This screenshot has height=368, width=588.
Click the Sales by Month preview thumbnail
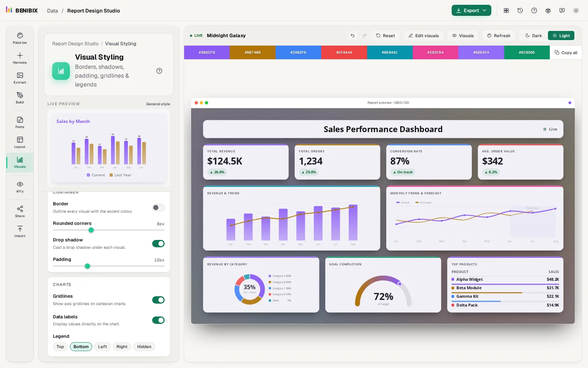[109, 148]
